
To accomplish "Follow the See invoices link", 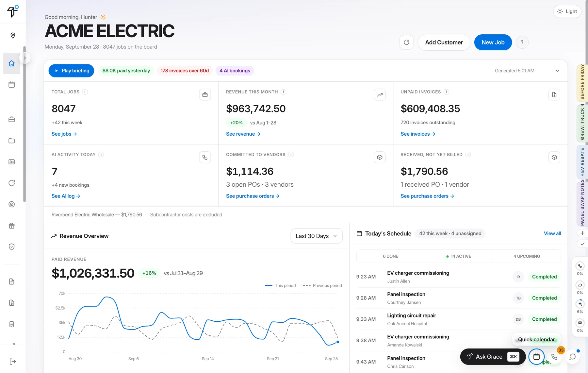I will pos(418,134).
